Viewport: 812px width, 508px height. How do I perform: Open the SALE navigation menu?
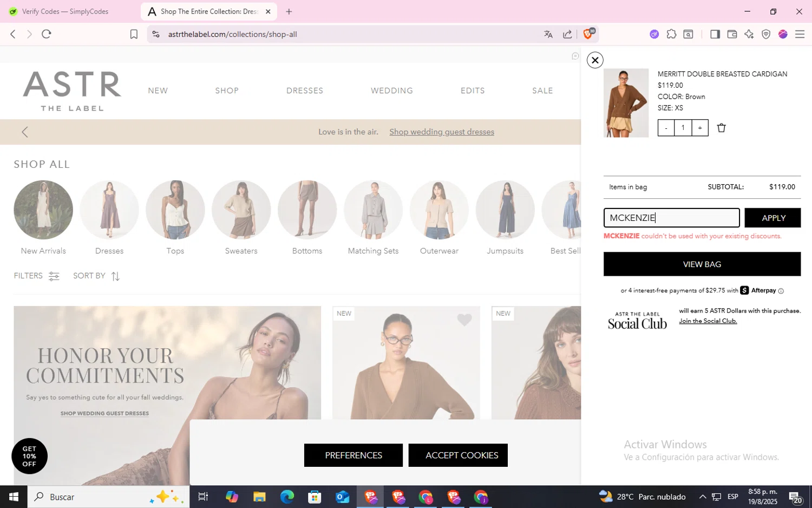(542, 90)
